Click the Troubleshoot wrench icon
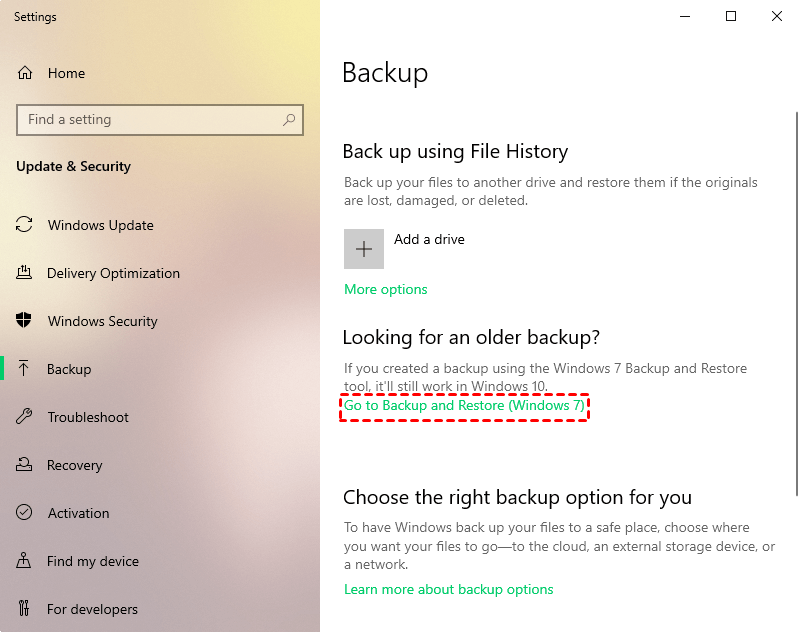Viewport: 800px width, 632px height. click(x=25, y=417)
